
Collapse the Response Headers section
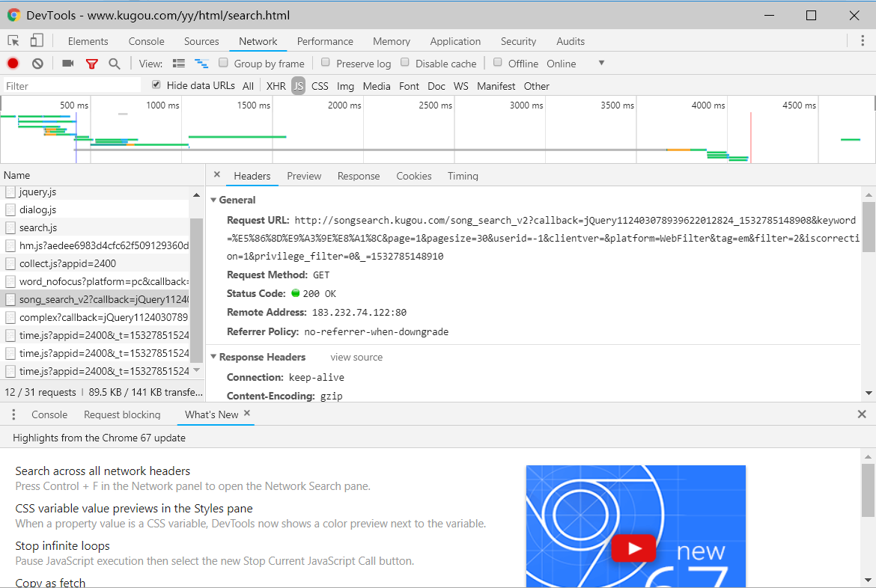coord(213,357)
